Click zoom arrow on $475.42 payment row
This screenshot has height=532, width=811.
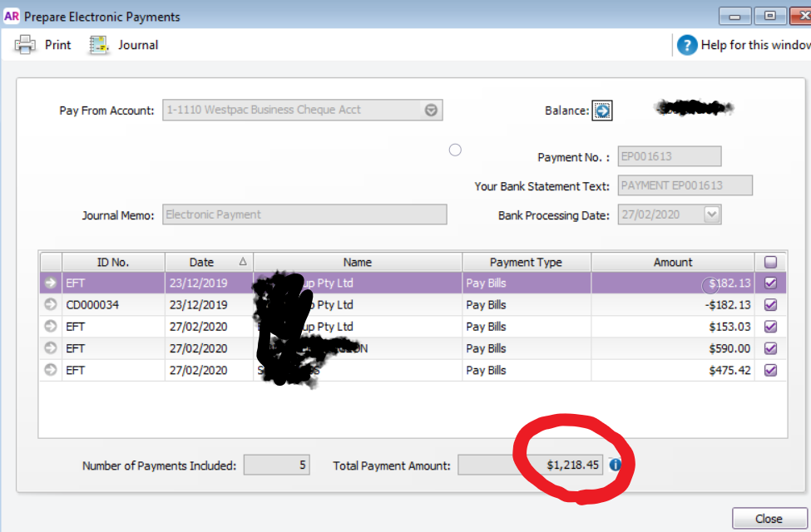tap(51, 370)
